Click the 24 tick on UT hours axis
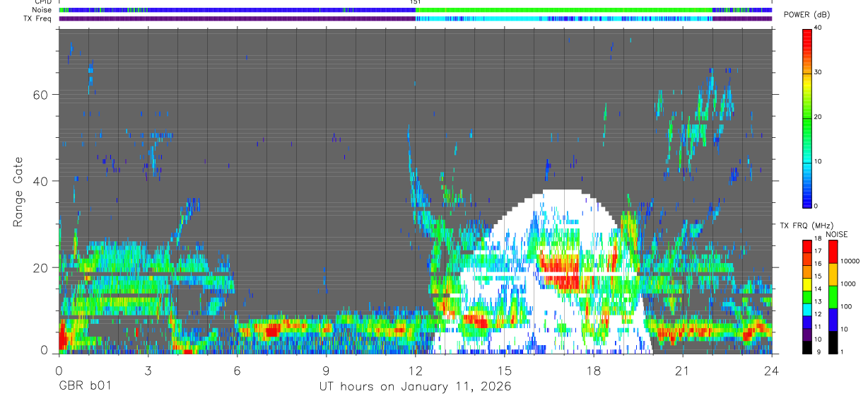Image resolution: width=868 pixels, height=401 pixels. click(x=771, y=370)
